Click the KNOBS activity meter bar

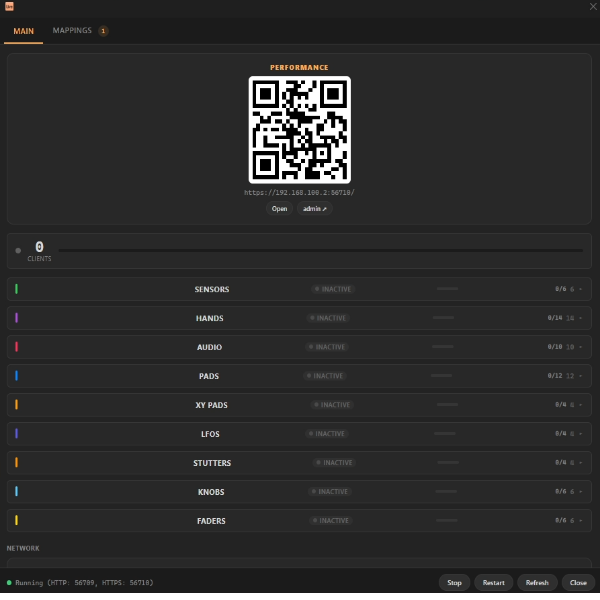click(x=446, y=491)
